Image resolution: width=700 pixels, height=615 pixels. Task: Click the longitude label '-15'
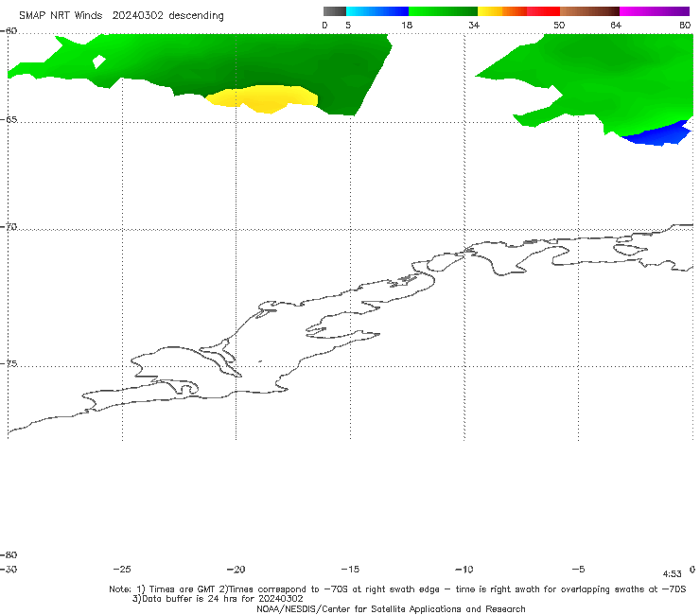350,569
